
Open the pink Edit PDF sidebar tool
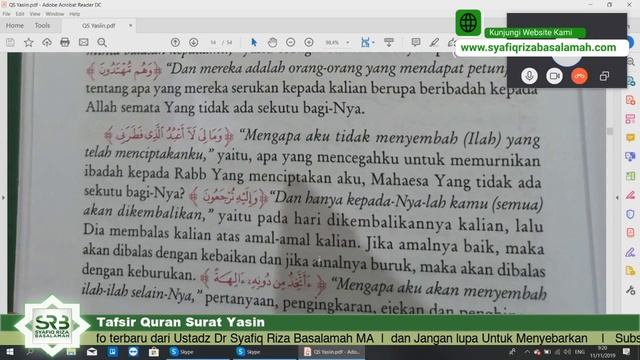pyautogui.click(x=631, y=119)
